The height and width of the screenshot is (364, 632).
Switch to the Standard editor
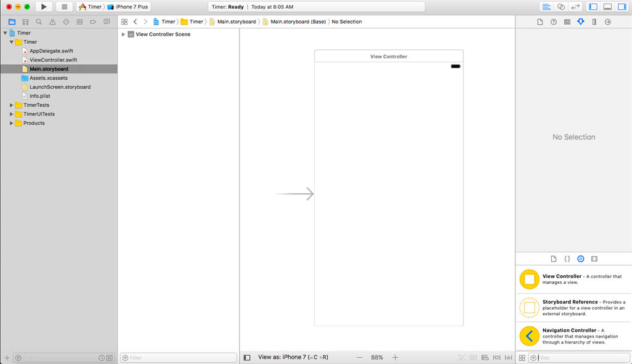546,7
